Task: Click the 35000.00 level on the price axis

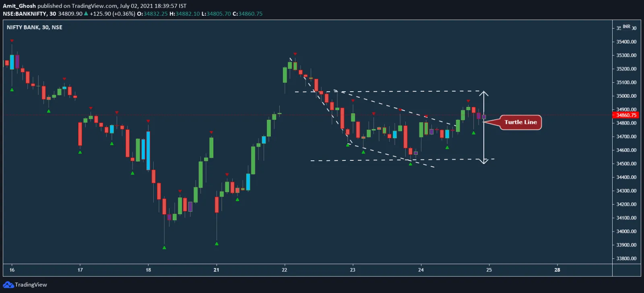Action: [626, 96]
